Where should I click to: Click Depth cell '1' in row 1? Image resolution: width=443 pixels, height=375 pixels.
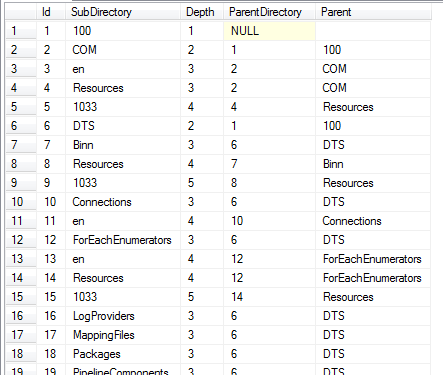coord(202,31)
